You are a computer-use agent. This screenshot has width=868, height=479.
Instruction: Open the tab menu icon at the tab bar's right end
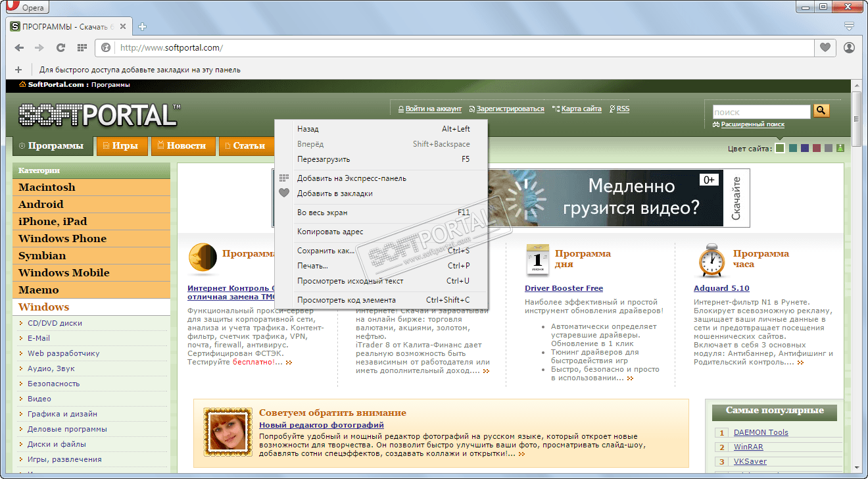pos(849,26)
